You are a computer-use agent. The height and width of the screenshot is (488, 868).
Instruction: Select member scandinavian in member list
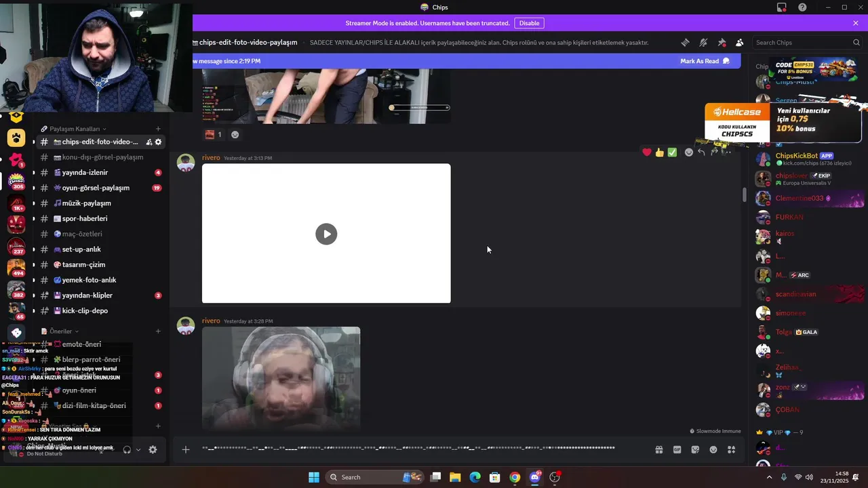point(810,294)
